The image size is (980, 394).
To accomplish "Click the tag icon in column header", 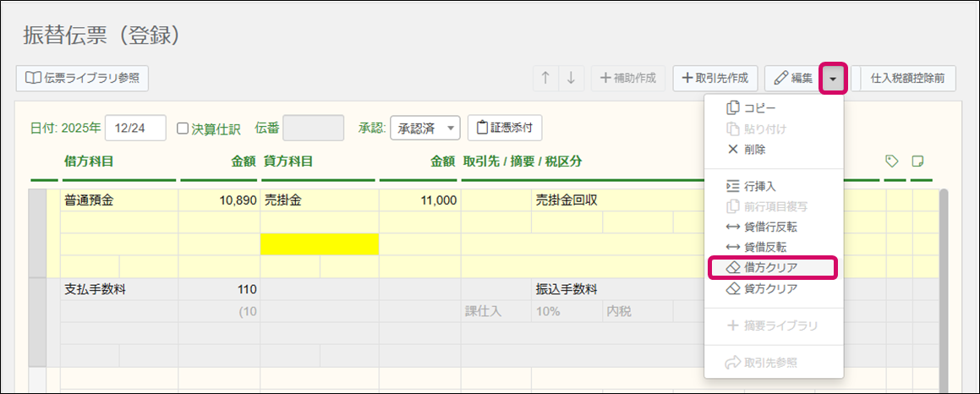I will 890,161.
